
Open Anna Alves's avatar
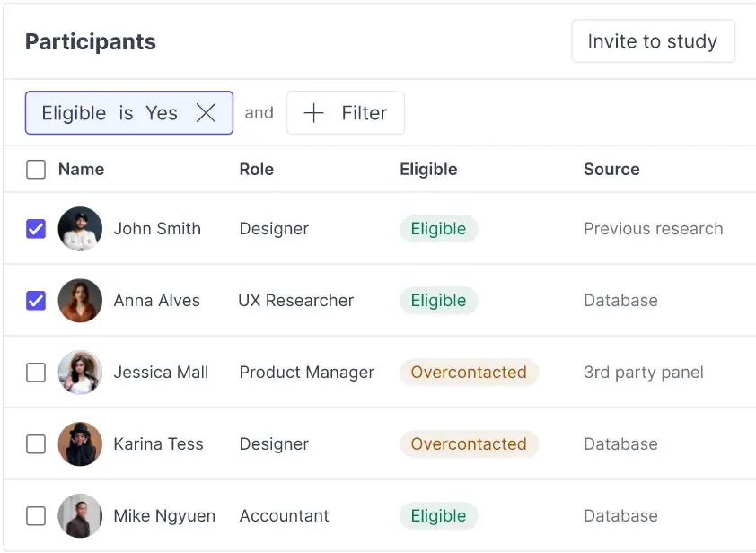80,301
